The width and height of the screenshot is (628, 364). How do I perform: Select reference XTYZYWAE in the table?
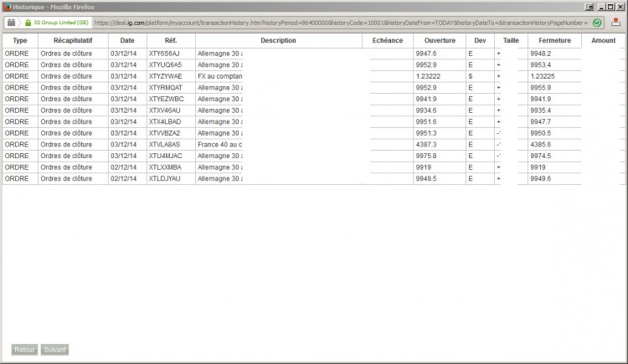pos(166,76)
